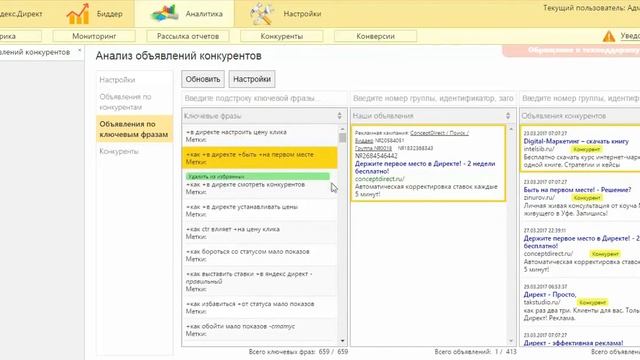Select phrase '+в директе устанавливать цены'
640x360 pixels.
pos(260,210)
